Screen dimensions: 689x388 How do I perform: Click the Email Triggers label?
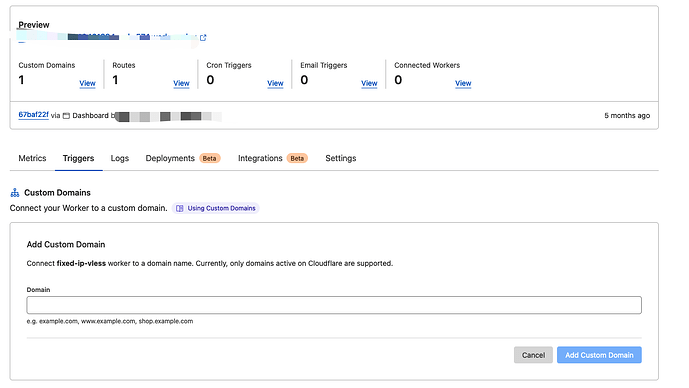tap(324, 65)
